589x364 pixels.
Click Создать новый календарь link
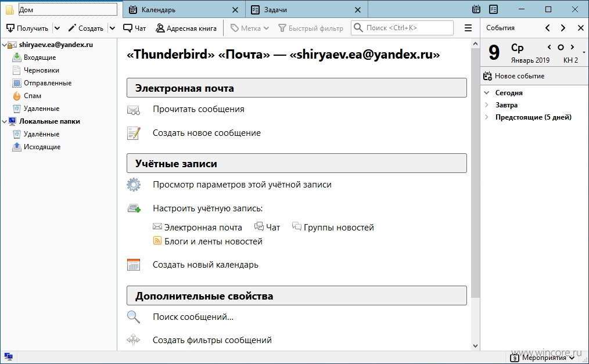(x=206, y=265)
